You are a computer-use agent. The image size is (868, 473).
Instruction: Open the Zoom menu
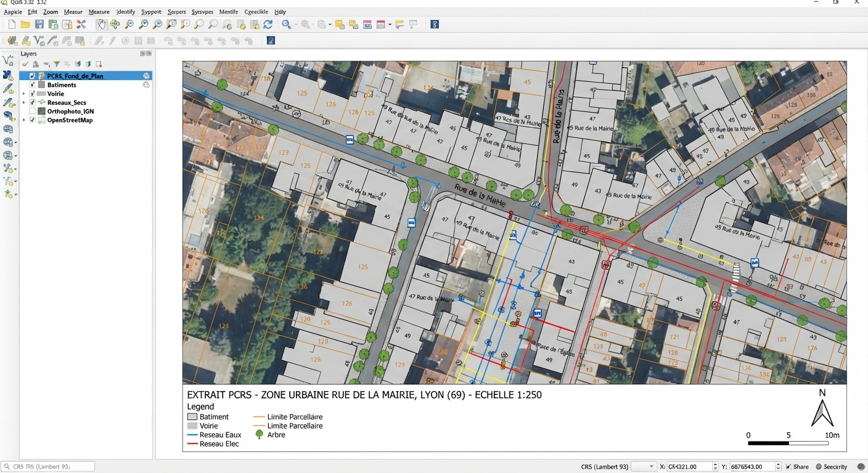(x=51, y=12)
